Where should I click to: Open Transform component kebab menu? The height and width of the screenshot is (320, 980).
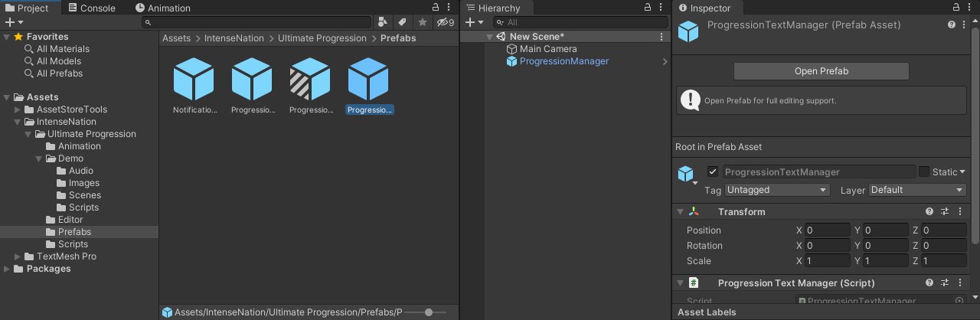point(959,212)
